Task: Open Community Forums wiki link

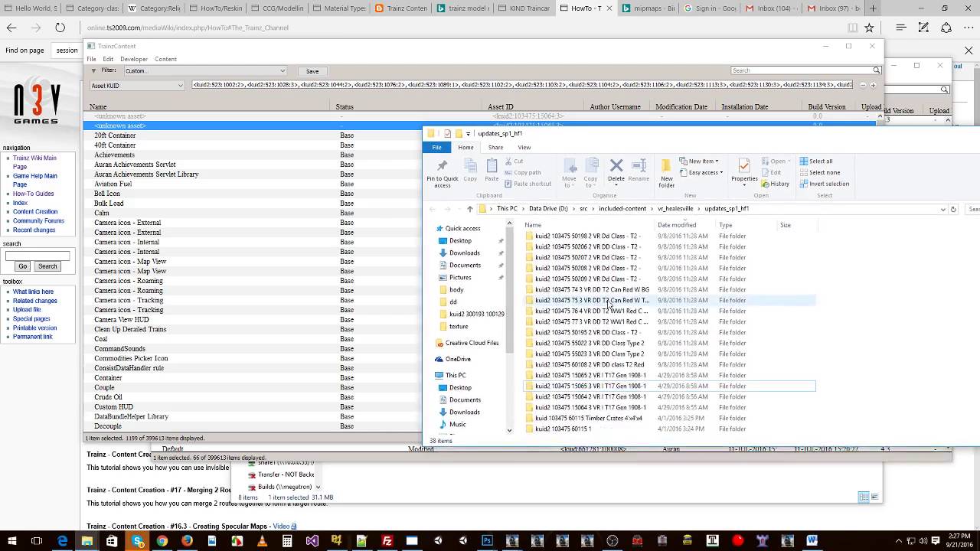Action: (38, 220)
